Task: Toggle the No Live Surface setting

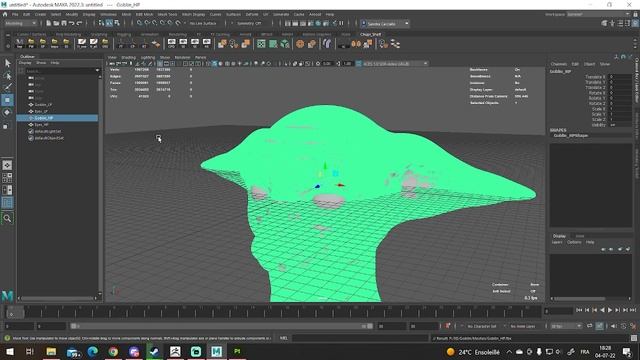Action: point(203,24)
